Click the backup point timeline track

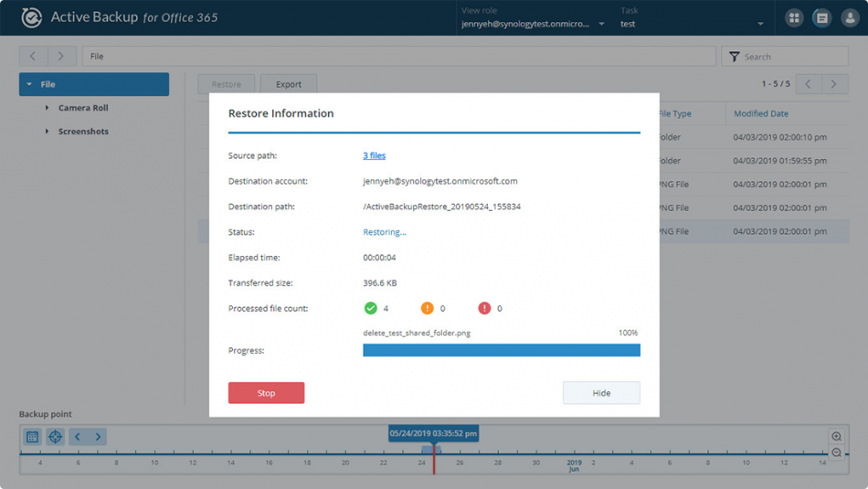pos(433,454)
